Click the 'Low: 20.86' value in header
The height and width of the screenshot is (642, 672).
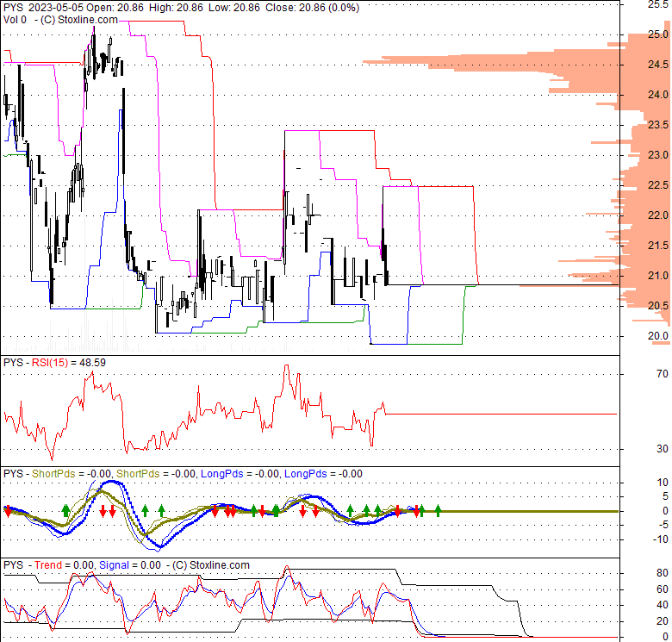234,7
